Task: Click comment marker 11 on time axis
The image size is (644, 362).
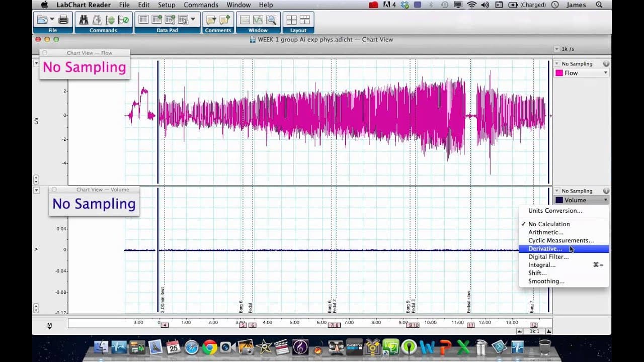Action: click(470, 325)
